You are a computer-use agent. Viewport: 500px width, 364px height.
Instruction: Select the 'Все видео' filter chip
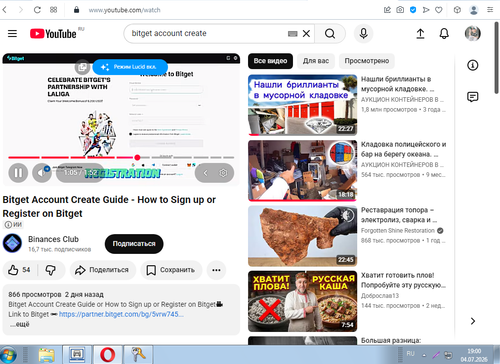270,61
